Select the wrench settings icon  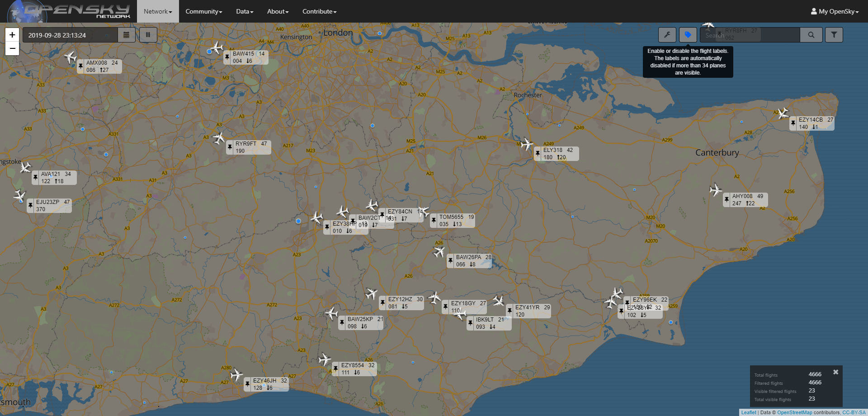click(x=667, y=34)
